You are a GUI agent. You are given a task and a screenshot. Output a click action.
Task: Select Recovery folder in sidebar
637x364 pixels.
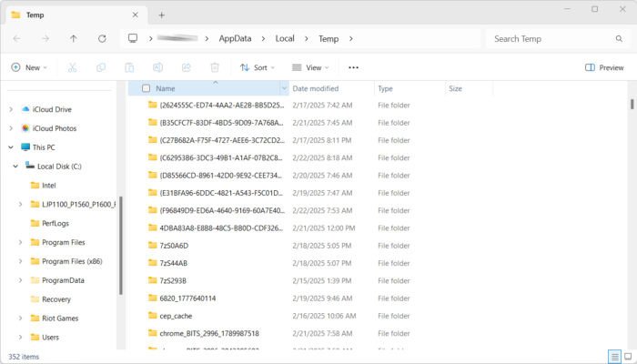[x=56, y=299]
